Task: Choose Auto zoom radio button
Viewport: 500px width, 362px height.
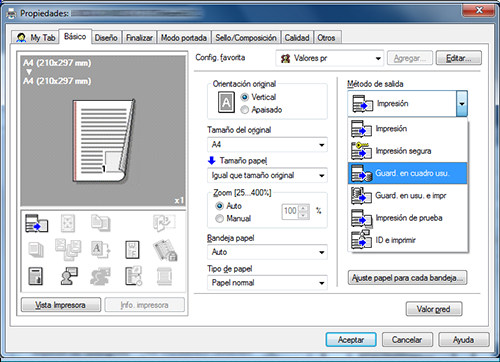Action: click(219, 206)
